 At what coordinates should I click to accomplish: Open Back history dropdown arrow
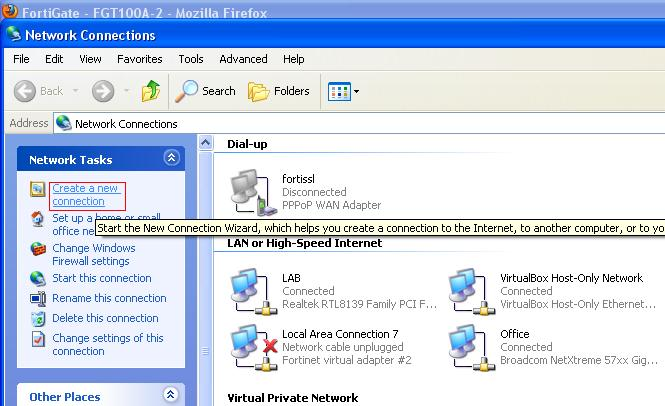click(75, 90)
